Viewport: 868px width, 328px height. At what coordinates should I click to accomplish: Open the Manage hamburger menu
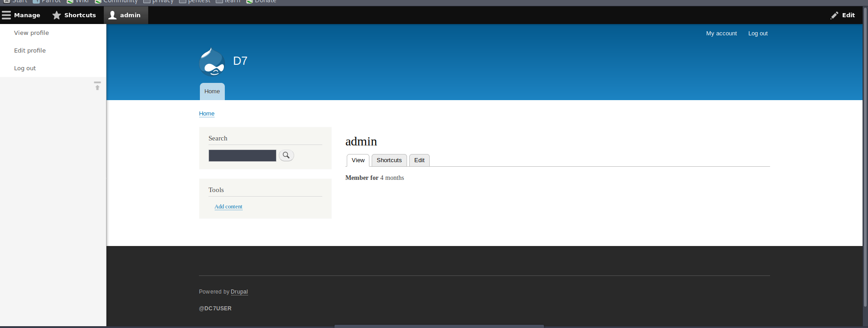tap(21, 15)
